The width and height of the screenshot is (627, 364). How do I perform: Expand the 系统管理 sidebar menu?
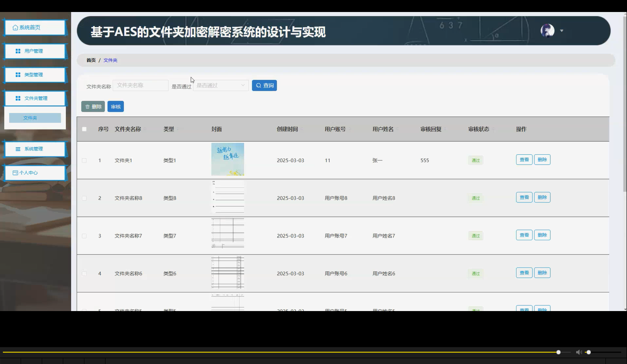[35, 149]
